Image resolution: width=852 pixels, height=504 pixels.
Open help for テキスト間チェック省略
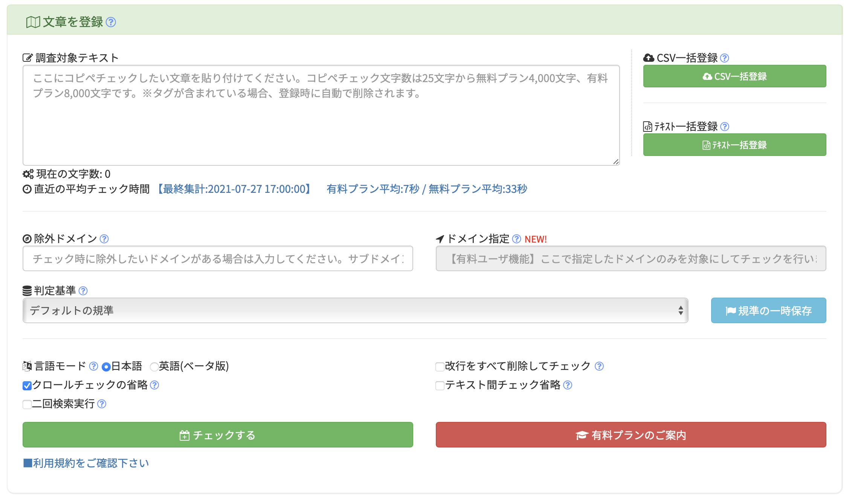pyautogui.click(x=568, y=385)
